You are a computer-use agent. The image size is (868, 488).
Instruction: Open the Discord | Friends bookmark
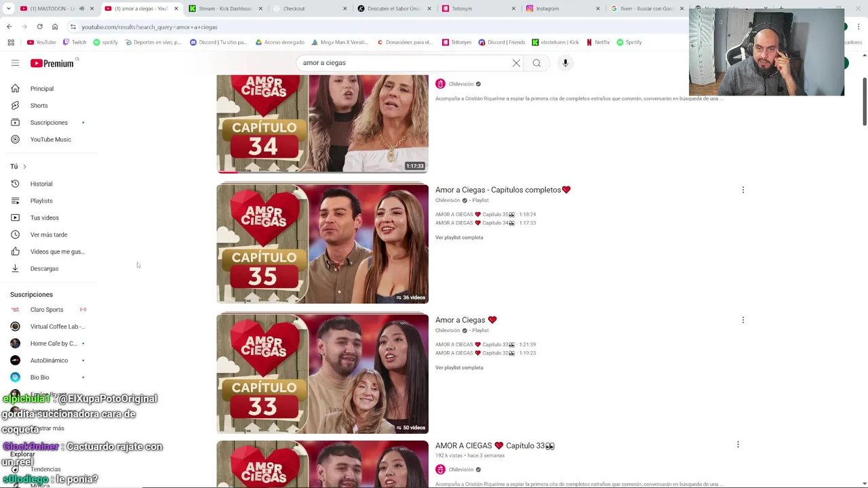pyautogui.click(x=501, y=42)
